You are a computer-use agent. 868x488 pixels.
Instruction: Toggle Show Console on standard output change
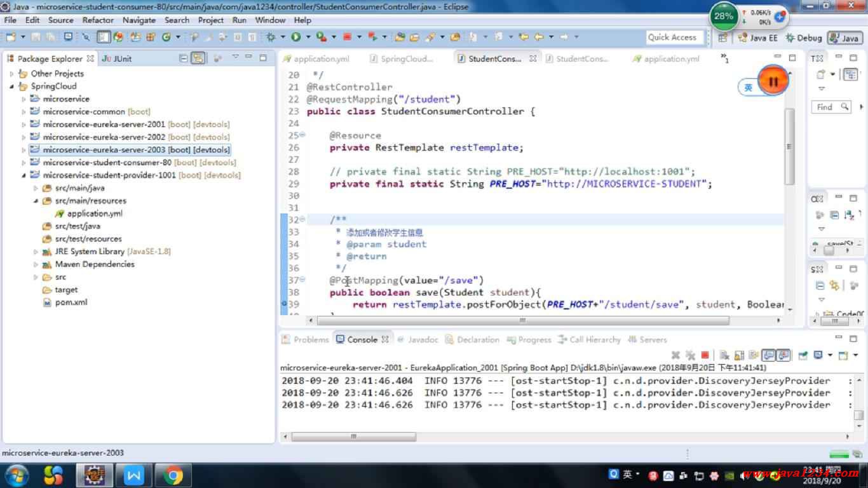pos(768,355)
